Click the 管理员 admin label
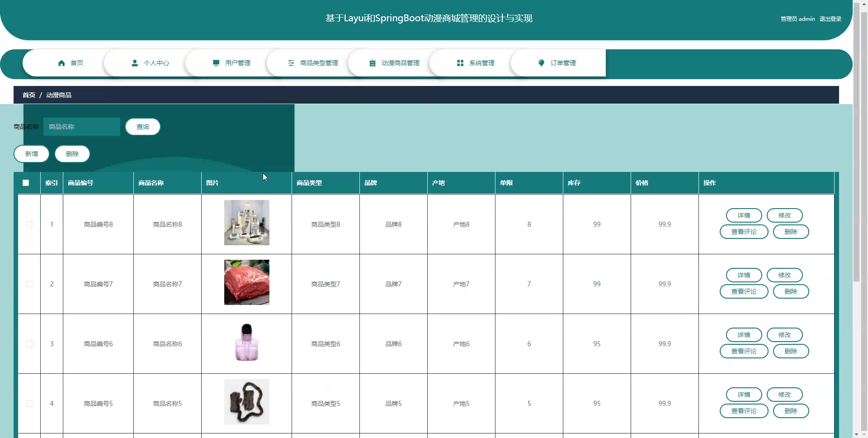This screenshot has width=868, height=438. click(x=798, y=19)
